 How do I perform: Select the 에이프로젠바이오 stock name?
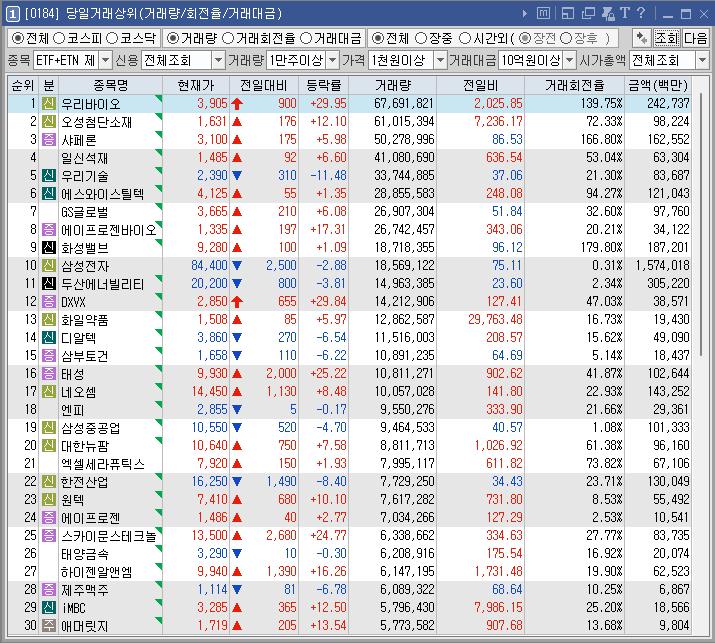coord(109,230)
